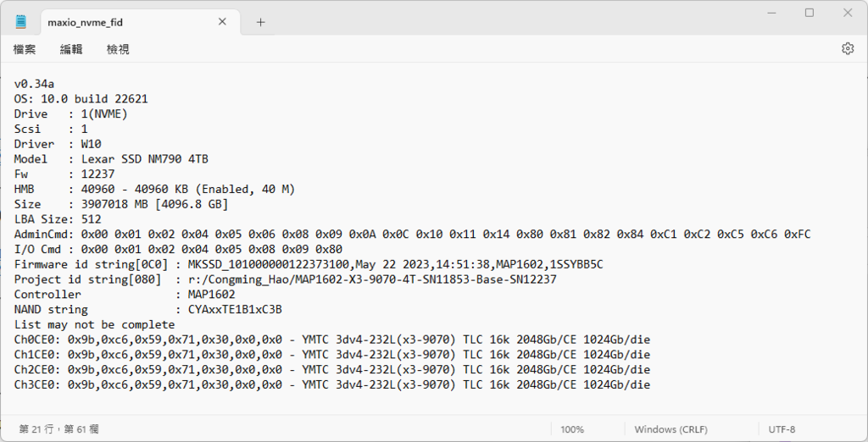Screen dimensions: 868x442
Task: Click the UTF-8 encoding indicator
Action: coord(782,429)
